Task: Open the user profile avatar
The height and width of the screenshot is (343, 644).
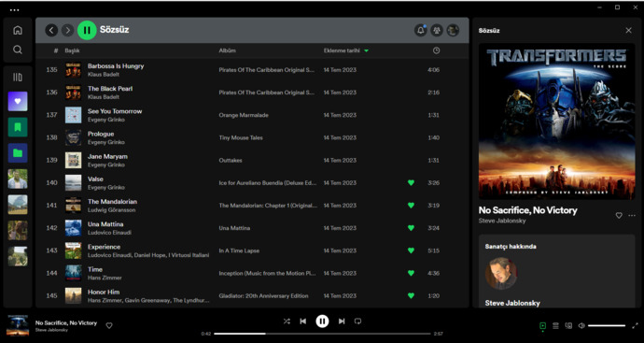Action: tap(453, 30)
